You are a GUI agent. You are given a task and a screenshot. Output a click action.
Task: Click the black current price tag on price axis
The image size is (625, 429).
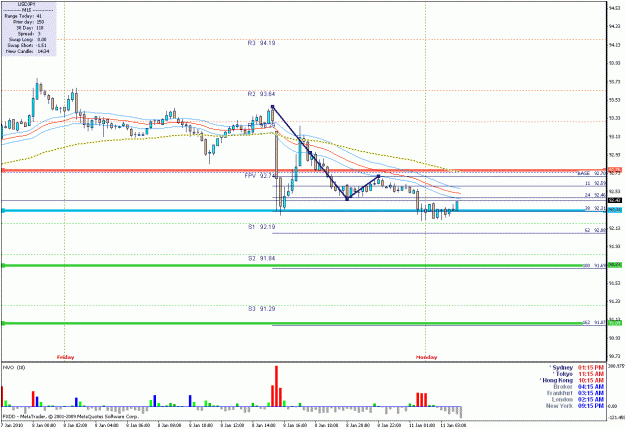click(615, 201)
